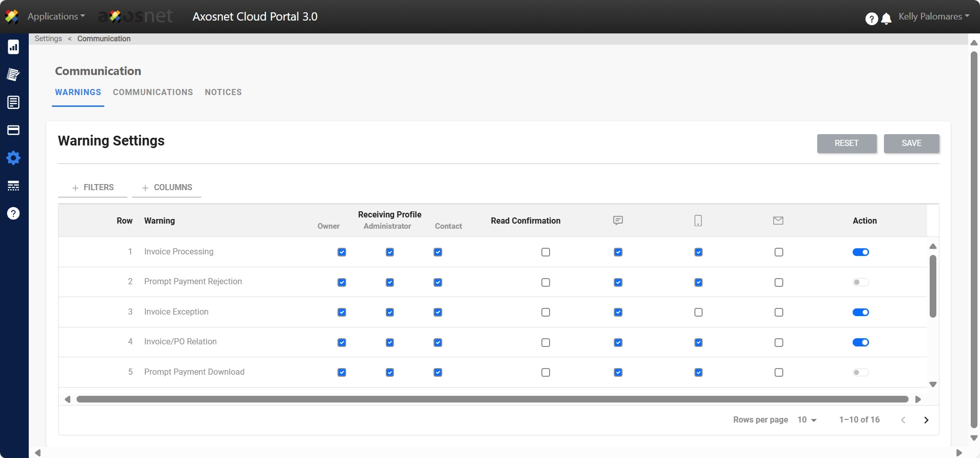Open the list document sidebar icon
Viewport: 980px width, 458px height.
coord(13,102)
